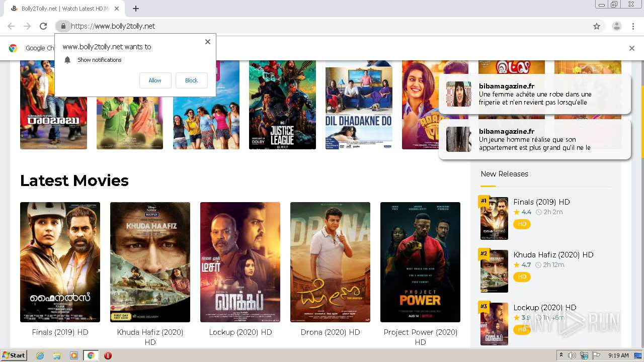Screen dimensions: 644x362
Task: Click the Khuda Hafiz (2020) HD title link
Action: [150, 337]
